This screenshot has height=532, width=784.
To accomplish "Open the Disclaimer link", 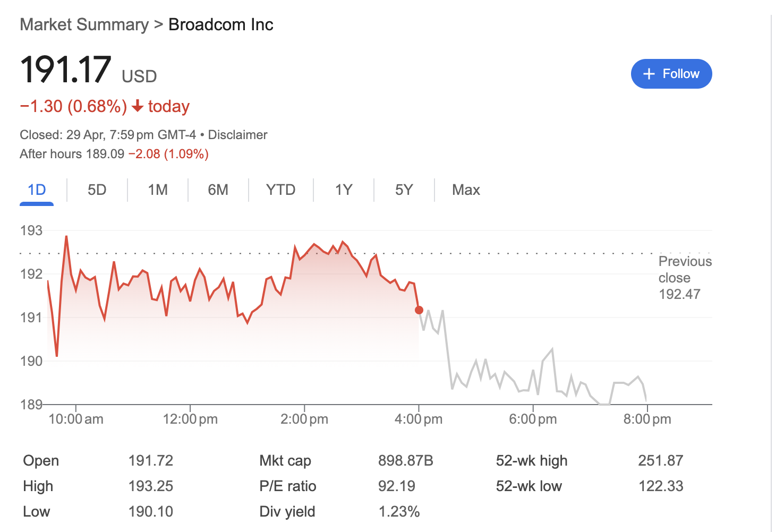I will tap(237, 135).
